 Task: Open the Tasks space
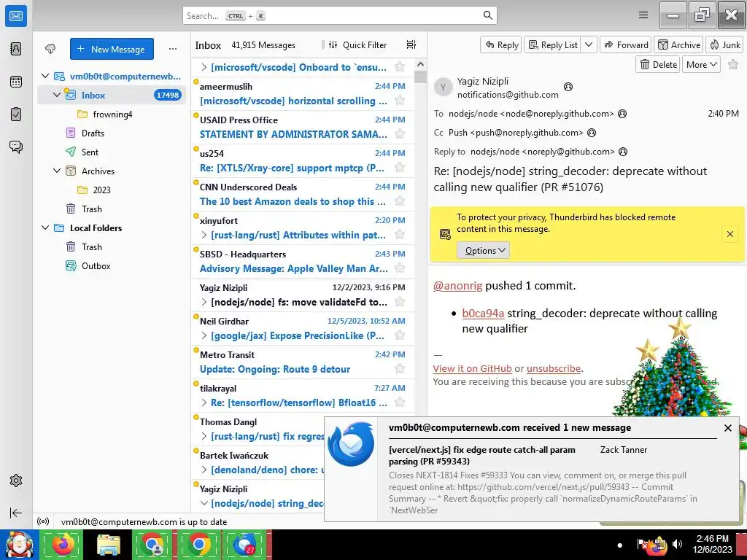(x=16, y=114)
